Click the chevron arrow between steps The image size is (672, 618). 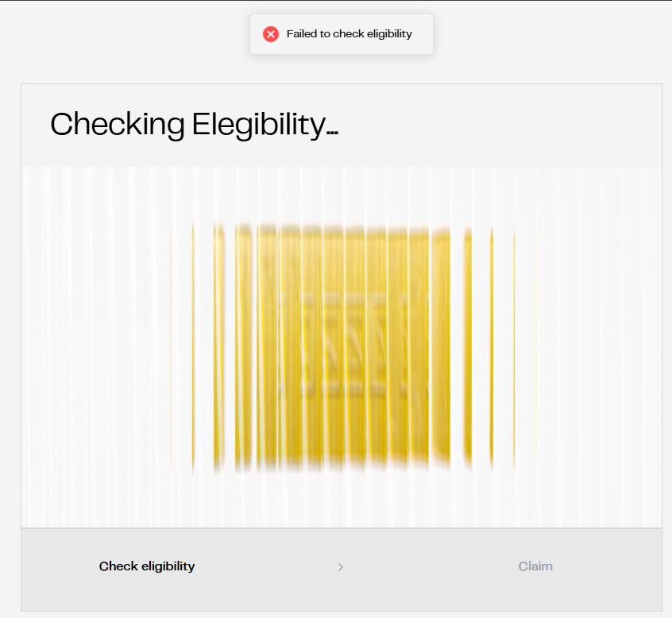click(x=341, y=567)
